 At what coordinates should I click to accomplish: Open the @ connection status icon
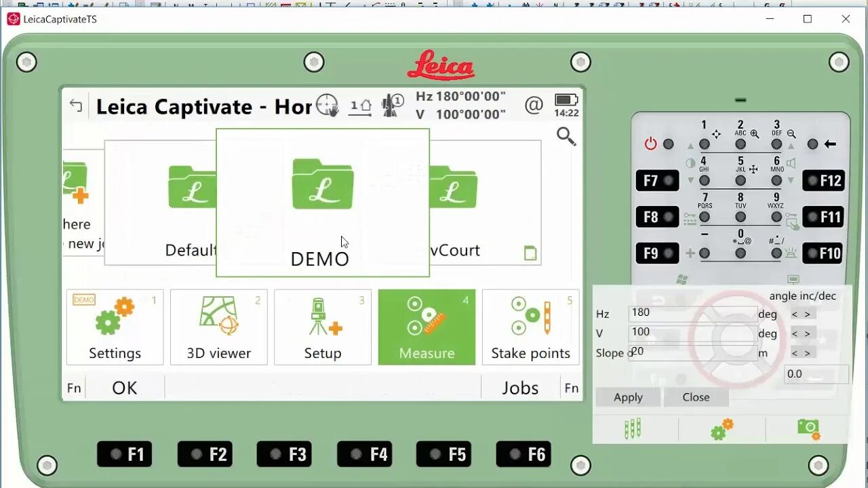pos(534,105)
